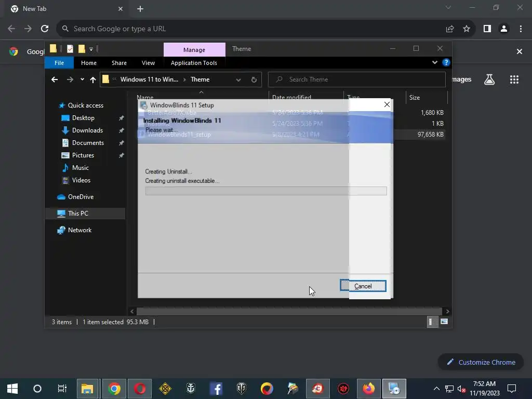The height and width of the screenshot is (399, 532).
Task: Toggle Chrome side panel
Action: [x=487, y=29]
